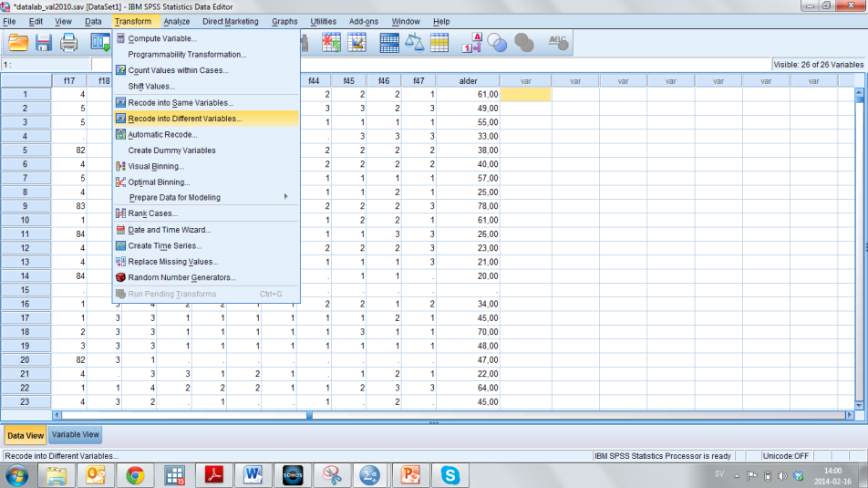Select row header 15
Screen dimensions: 868x488
(x=26, y=290)
